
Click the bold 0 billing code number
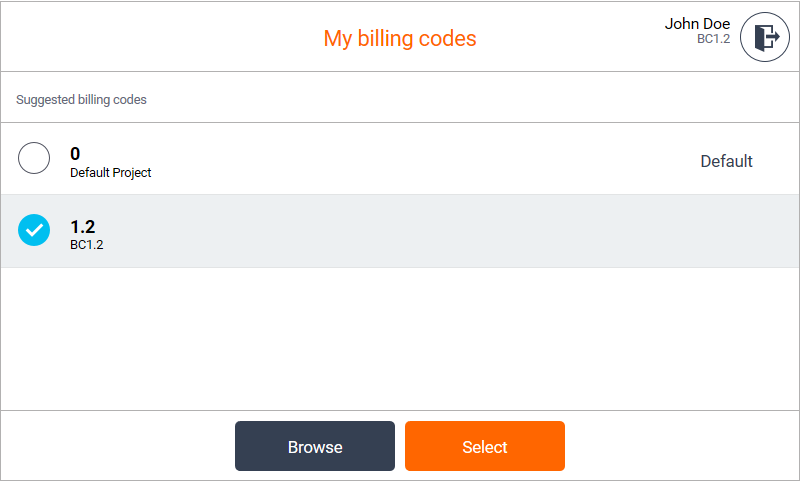(75, 154)
